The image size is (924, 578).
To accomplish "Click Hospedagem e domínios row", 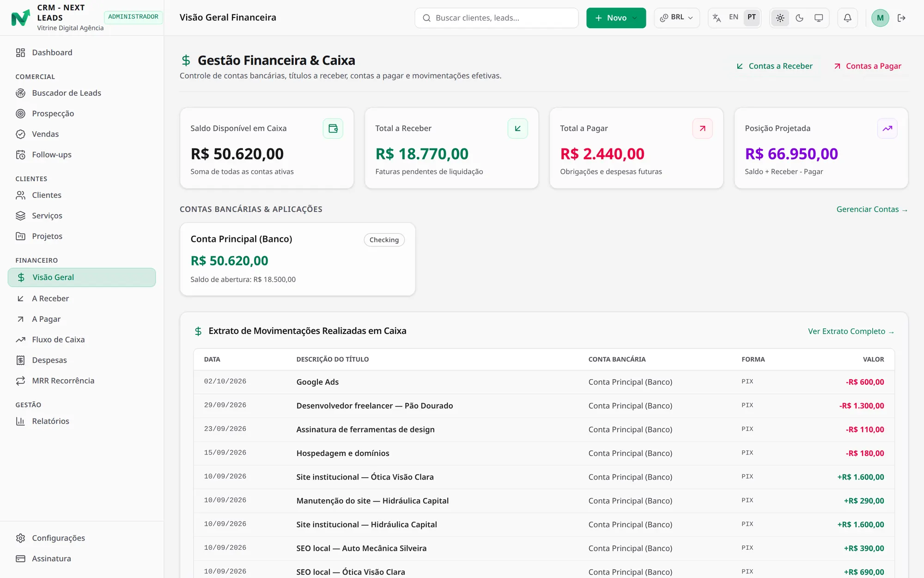I will 544,454.
